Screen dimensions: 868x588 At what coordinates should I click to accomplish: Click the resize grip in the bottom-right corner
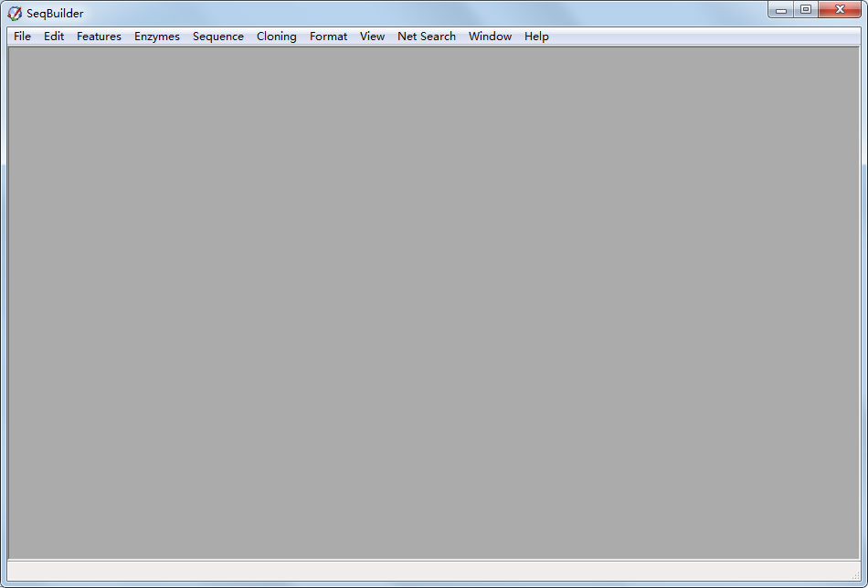tap(855, 575)
